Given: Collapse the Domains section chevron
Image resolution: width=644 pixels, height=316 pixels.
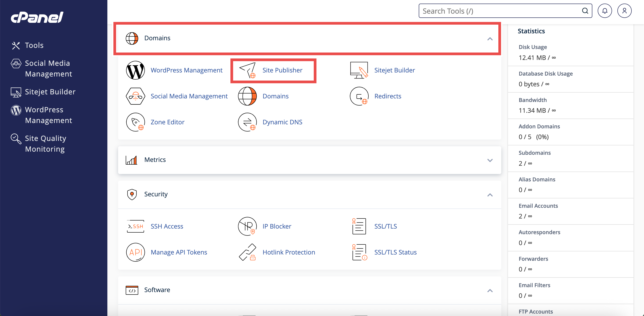Looking at the screenshot, I should click(490, 39).
